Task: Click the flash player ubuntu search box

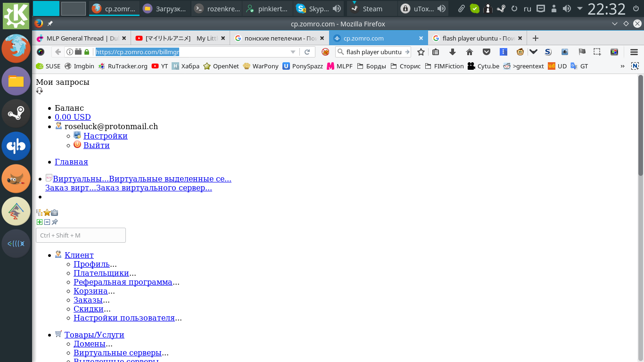Action: click(x=373, y=52)
